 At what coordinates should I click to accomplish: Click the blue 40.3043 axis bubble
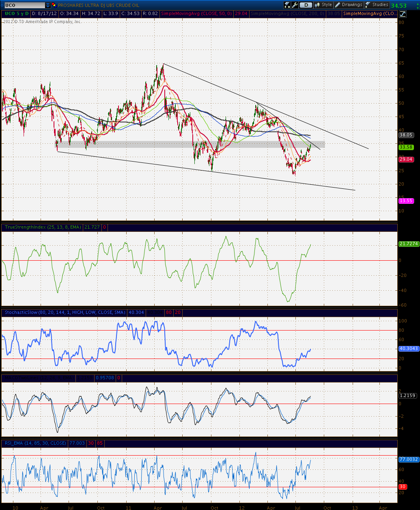click(408, 348)
